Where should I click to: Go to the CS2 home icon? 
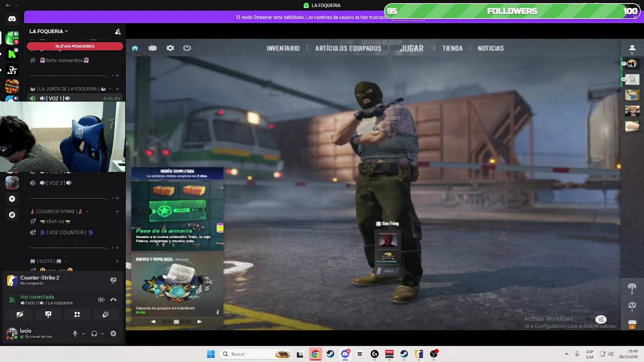(x=135, y=48)
